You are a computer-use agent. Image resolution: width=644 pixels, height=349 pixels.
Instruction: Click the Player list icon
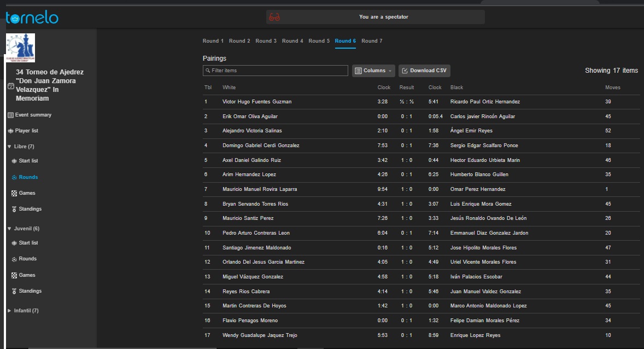point(10,131)
